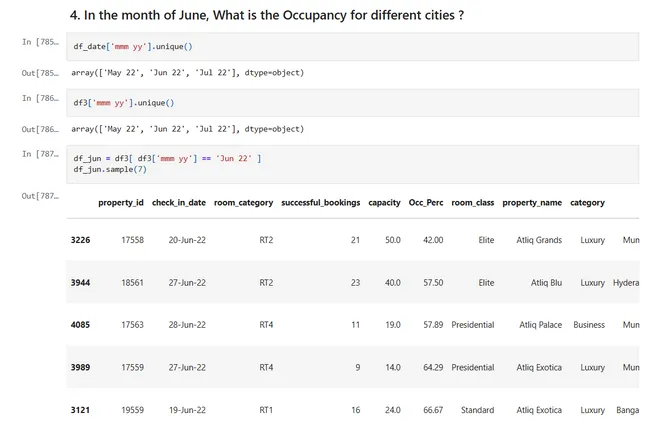Click the property_name column header
This screenshot has height=428, width=650.
(531, 202)
